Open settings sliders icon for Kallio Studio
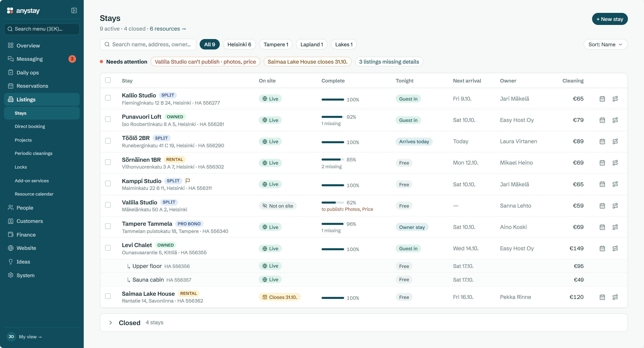The height and width of the screenshot is (348, 644). click(x=615, y=99)
